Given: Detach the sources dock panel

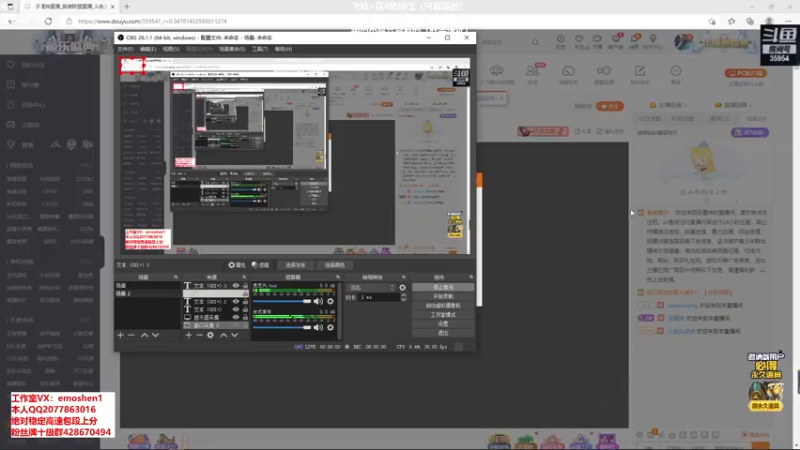Looking at the screenshot, I should coord(244,277).
